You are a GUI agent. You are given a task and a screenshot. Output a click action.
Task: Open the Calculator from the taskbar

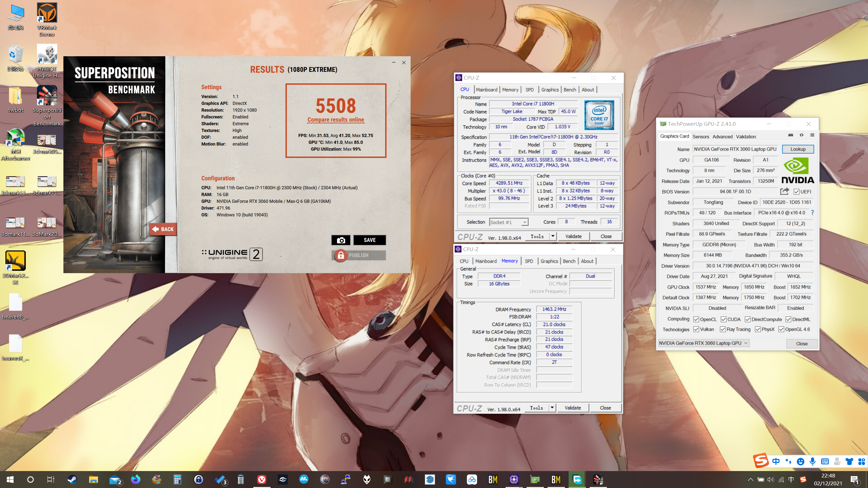click(177, 480)
